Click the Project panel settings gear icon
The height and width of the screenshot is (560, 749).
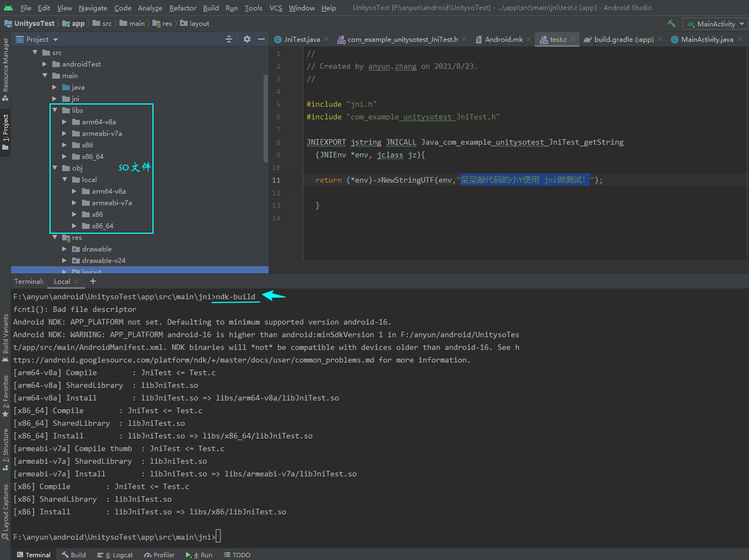[247, 39]
